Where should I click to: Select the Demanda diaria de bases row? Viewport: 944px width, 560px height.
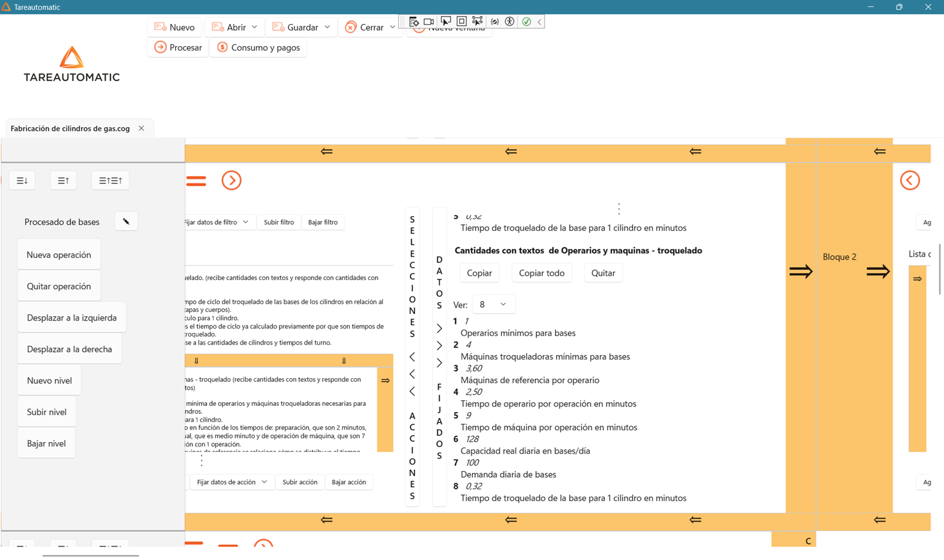click(508, 474)
